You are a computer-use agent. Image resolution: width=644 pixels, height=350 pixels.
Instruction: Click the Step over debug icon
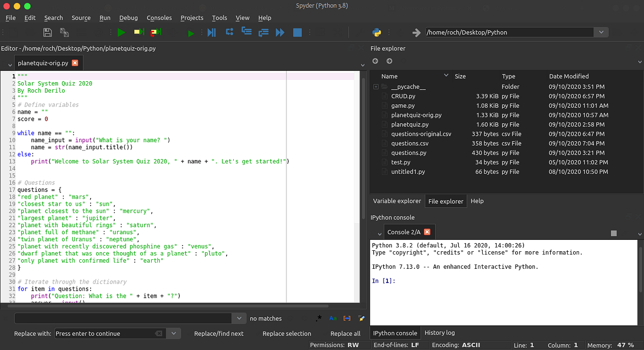coord(212,32)
